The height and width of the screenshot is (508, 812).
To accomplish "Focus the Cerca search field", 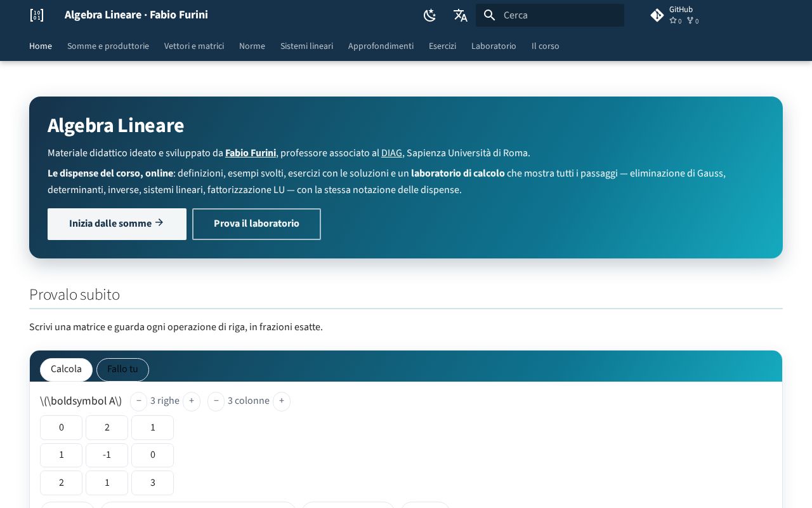I will [550, 15].
